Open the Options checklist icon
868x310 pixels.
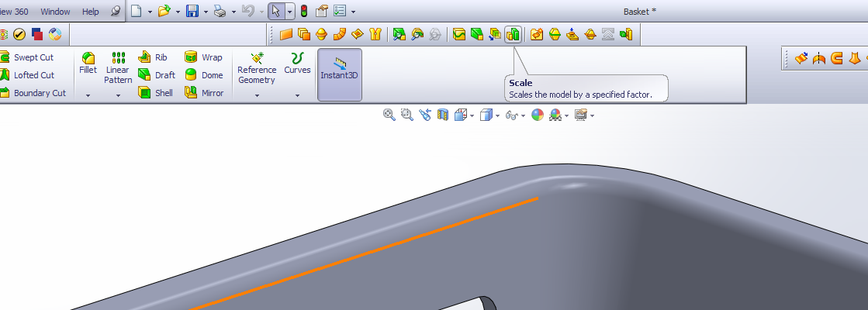[340, 11]
